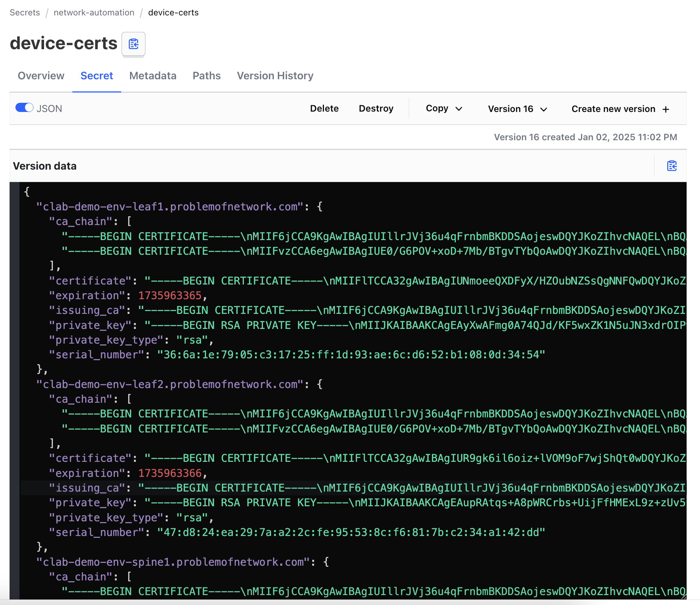Click the plus icon on Create new version
This screenshot has width=700, height=605.
point(666,109)
